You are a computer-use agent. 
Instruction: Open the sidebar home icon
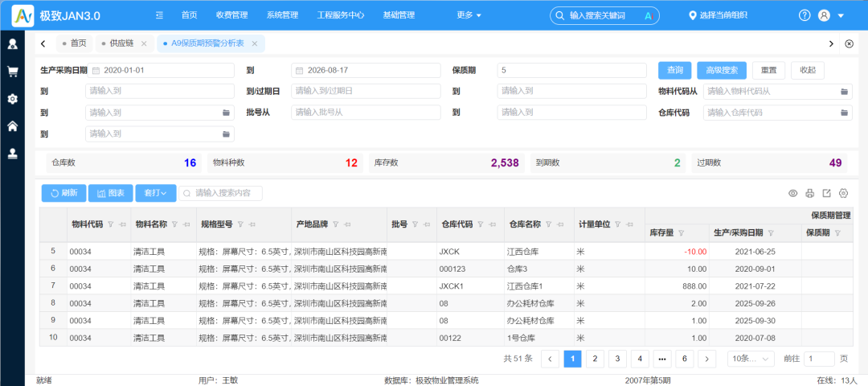point(12,126)
